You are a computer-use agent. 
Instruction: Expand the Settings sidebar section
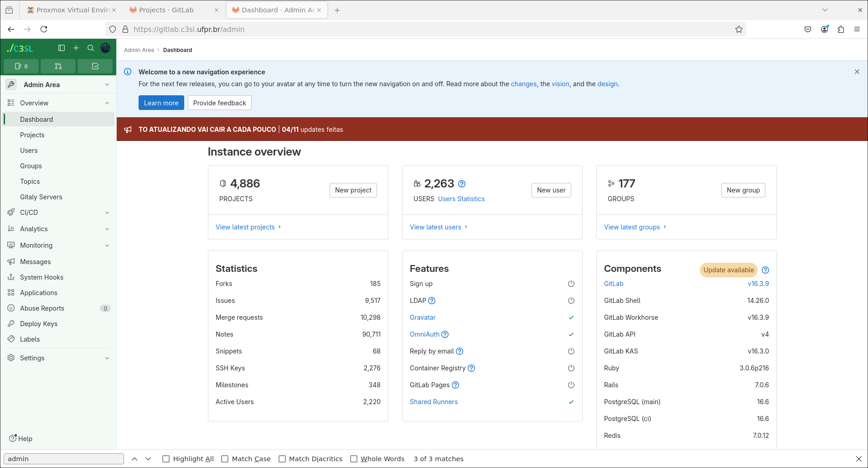[58, 358]
